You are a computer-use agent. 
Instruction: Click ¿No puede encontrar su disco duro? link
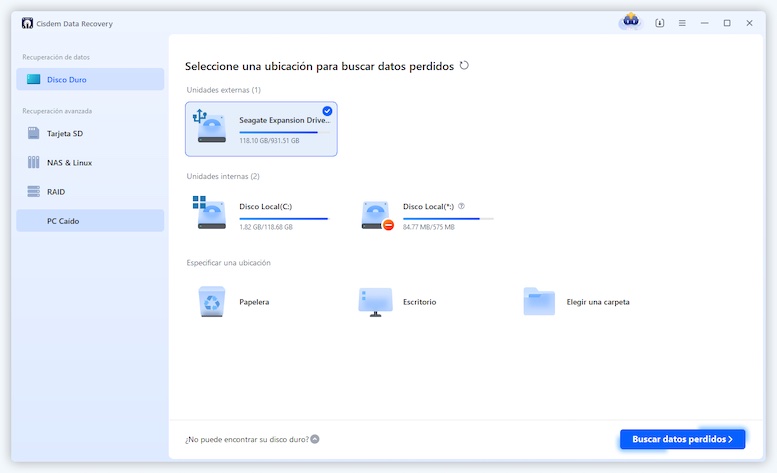pos(247,439)
